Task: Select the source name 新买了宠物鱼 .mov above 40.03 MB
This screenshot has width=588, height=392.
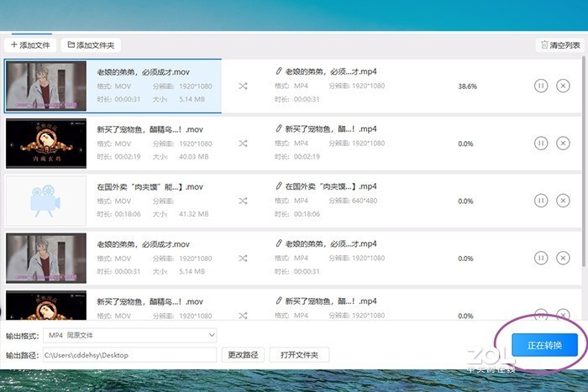Action: click(150, 129)
